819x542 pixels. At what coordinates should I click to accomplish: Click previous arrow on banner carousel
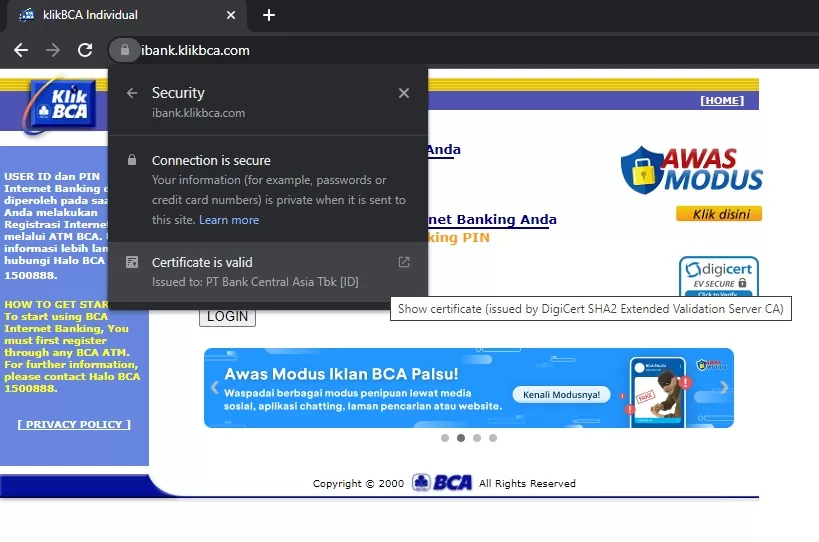coord(215,387)
